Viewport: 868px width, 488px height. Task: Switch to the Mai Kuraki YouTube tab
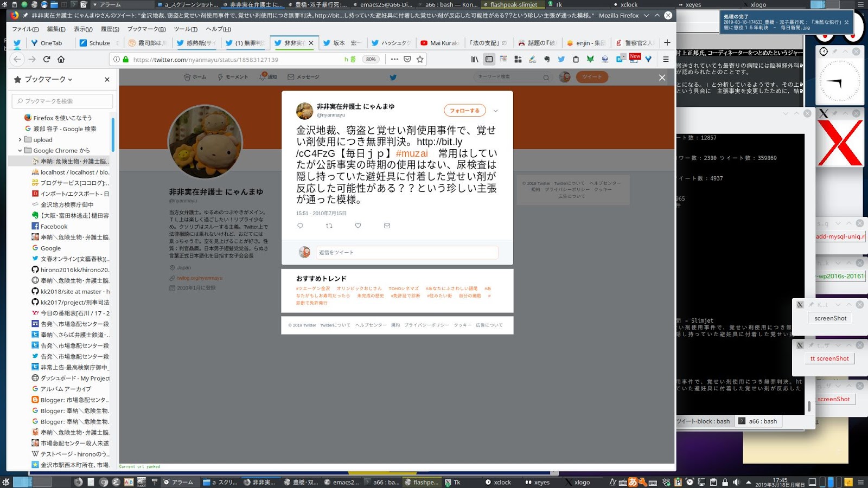(x=441, y=43)
